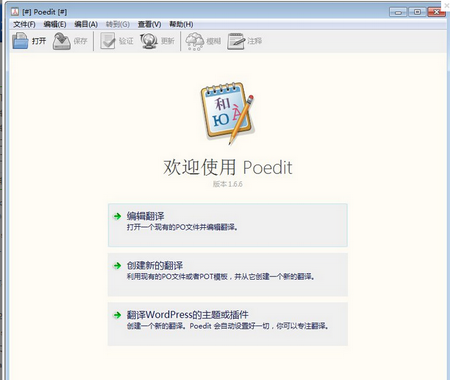Click the 欢迎使用 Poedit heading
450x380 pixels.
pyautogui.click(x=228, y=167)
